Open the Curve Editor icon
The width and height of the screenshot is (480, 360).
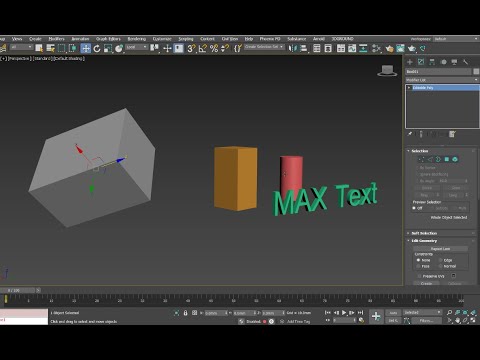point(352,49)
